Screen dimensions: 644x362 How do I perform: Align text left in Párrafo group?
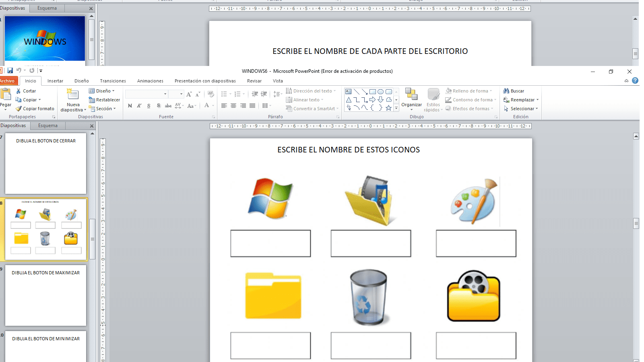coord(224,106)
